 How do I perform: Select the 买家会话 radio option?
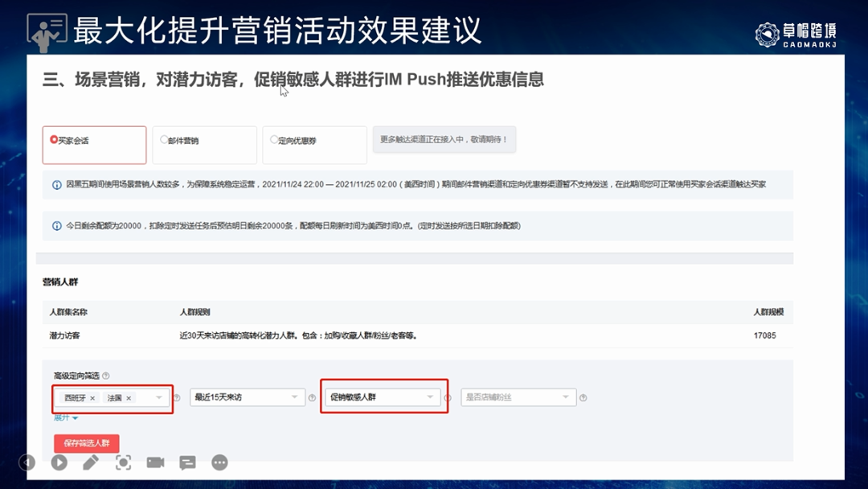54,140
